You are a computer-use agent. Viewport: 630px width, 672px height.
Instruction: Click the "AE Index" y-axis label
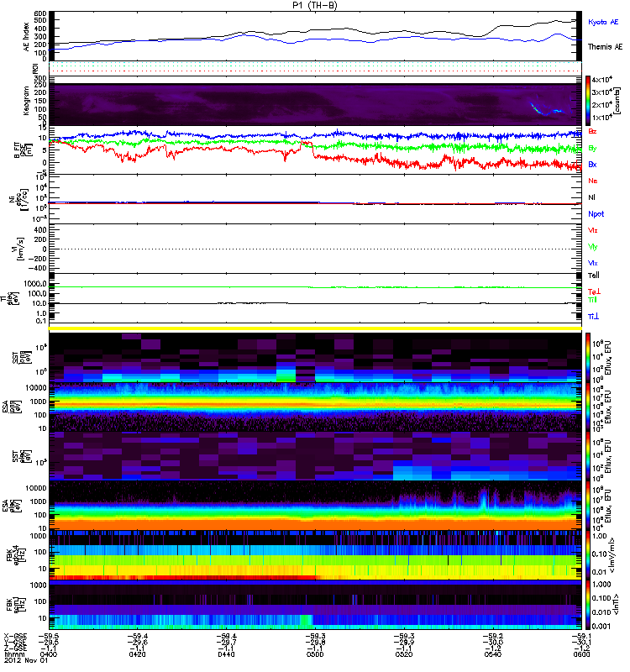pos(27,36)
